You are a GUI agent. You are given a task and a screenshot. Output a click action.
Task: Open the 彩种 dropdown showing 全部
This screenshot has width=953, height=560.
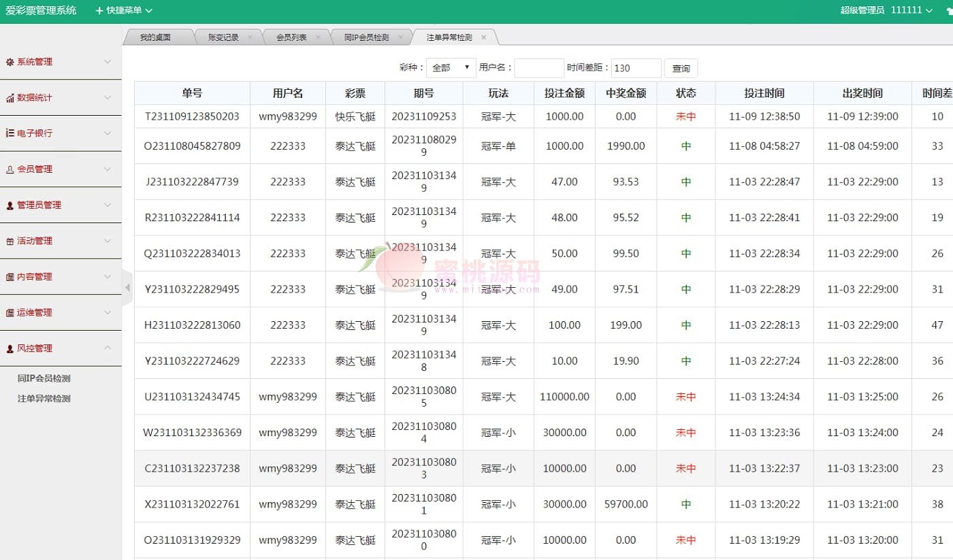click(x=451, y=68)
